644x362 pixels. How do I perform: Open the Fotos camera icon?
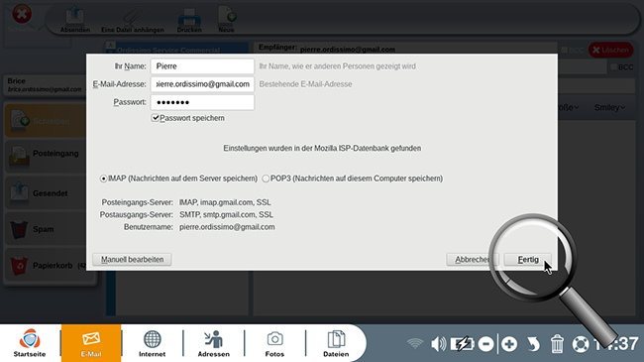(x=274, y=343)
